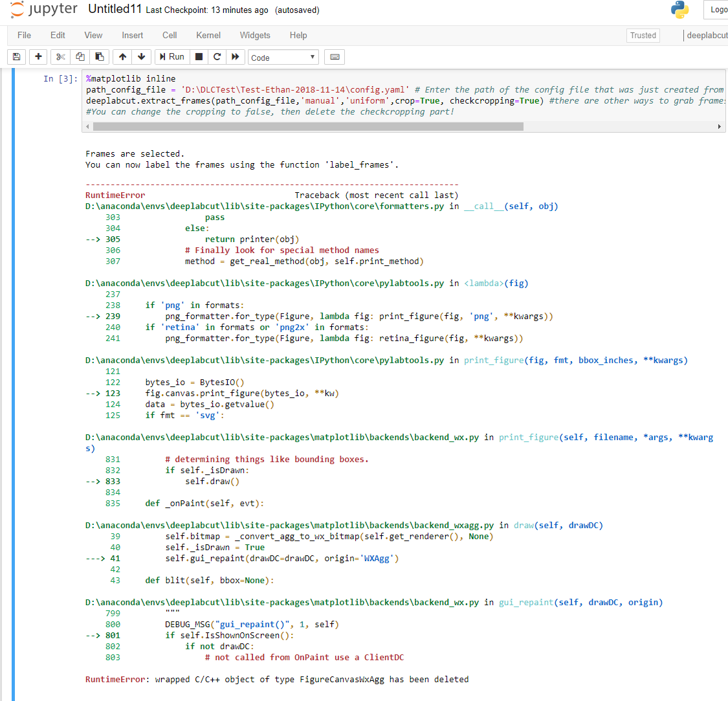728x701 pixels.
Task: Rename the notebook title Untitled11
Action: click(x=115, y=9)
